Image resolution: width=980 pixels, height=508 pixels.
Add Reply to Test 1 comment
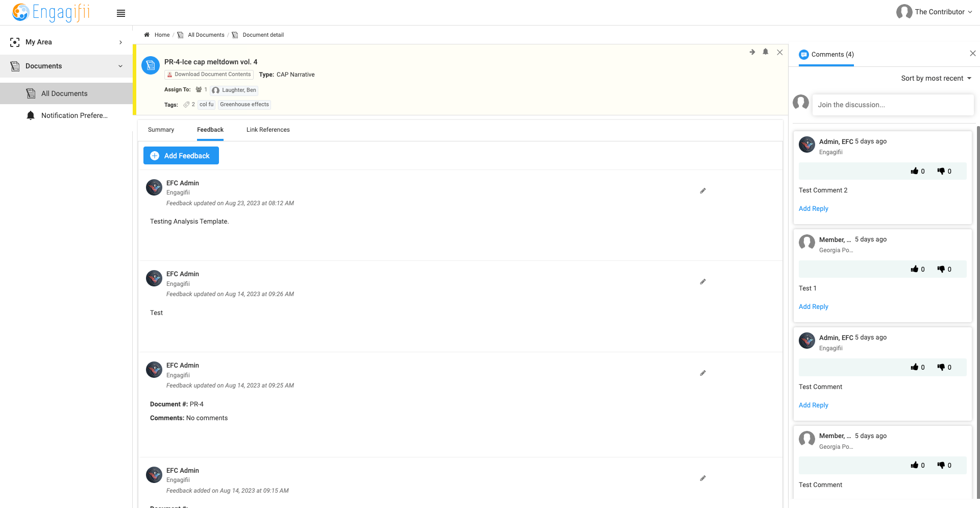tap(813, 307)
